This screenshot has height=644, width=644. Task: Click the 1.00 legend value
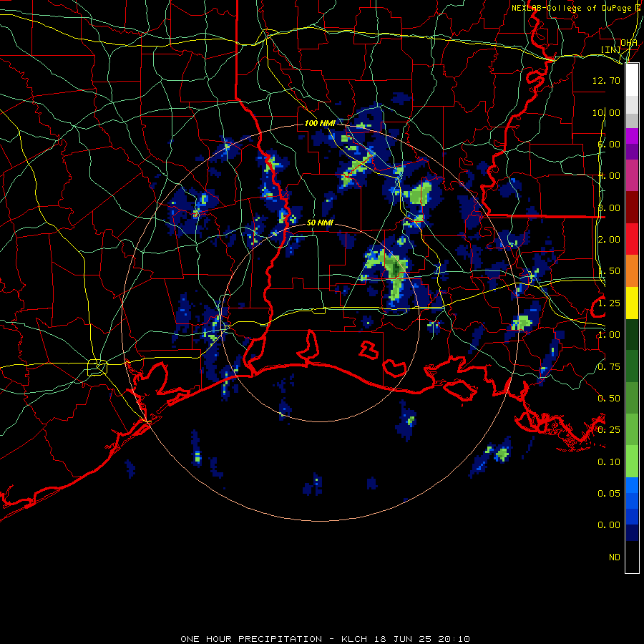pyautogui.click(x=609, y=335)
